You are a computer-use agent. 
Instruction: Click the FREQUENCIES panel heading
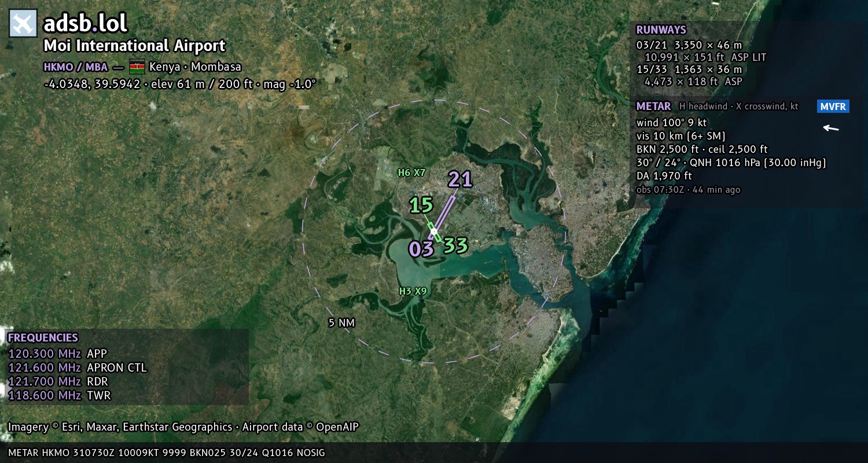click(43, 338)
